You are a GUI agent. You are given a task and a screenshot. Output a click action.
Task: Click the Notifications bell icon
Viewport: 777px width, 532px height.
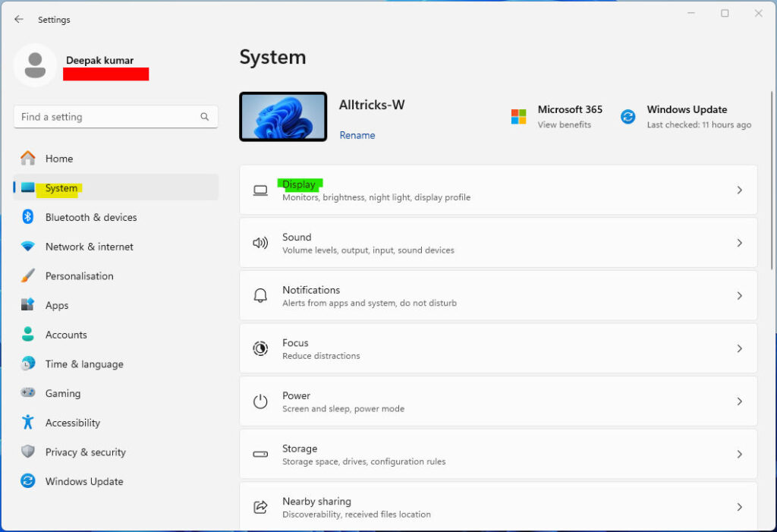pyautogui.click(x=259, y=295)
